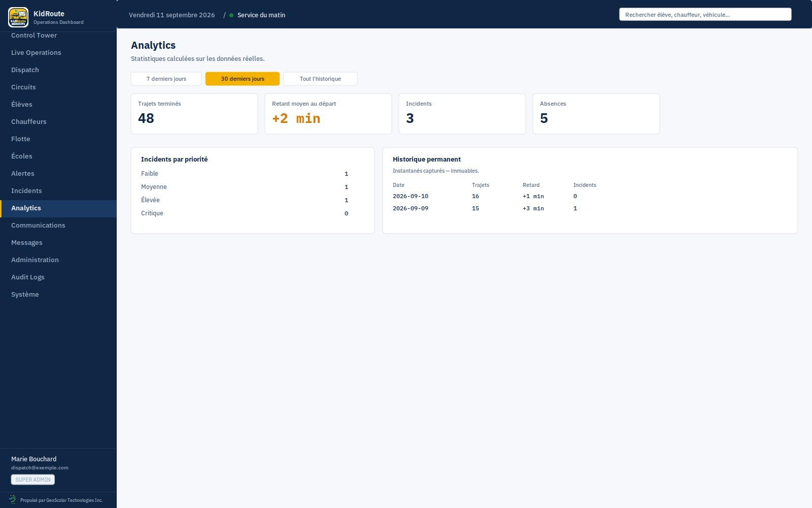Click the Critique priority row
The width and height of the screenshot is (812, 508).
[x=245, y=213]
